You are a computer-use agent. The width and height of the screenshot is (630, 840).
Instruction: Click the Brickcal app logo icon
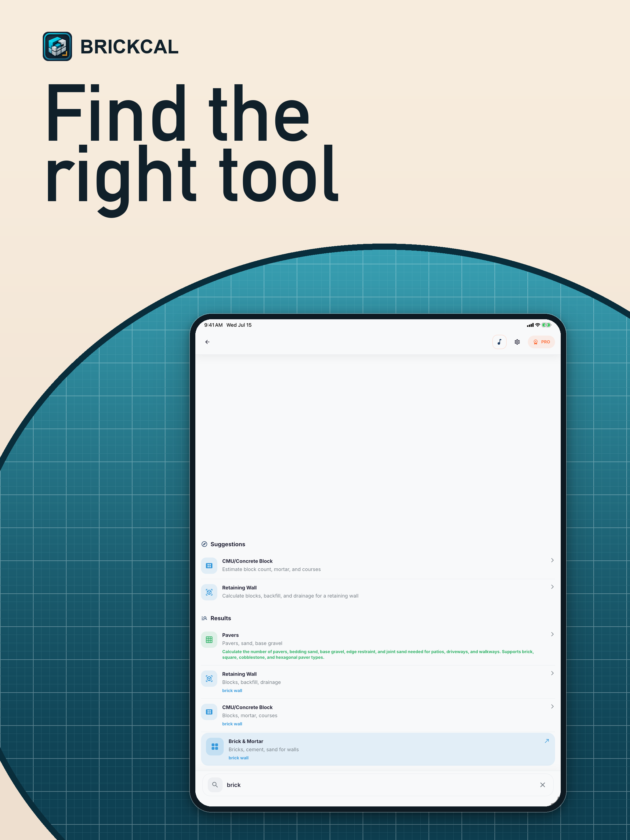pyautogui.click(x=57, y=46)
